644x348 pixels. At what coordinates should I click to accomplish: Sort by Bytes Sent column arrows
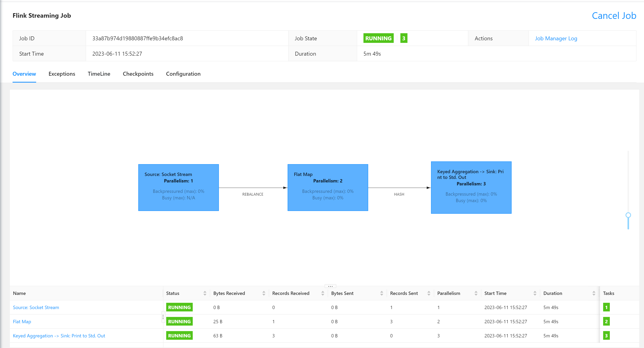[x=382, y=293]
